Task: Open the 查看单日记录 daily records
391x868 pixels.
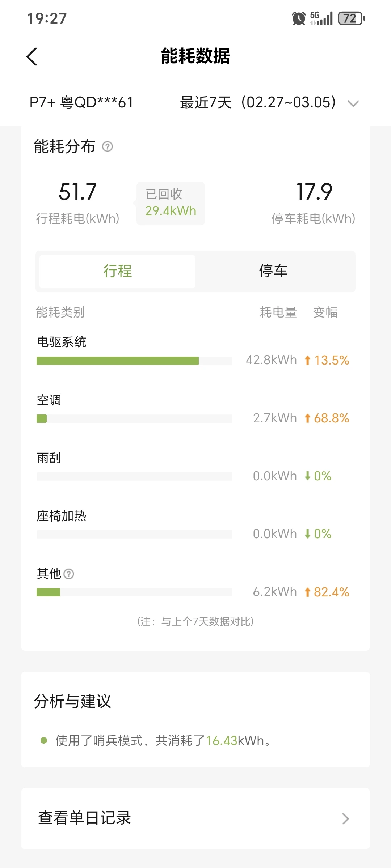Action: (85, 818)
